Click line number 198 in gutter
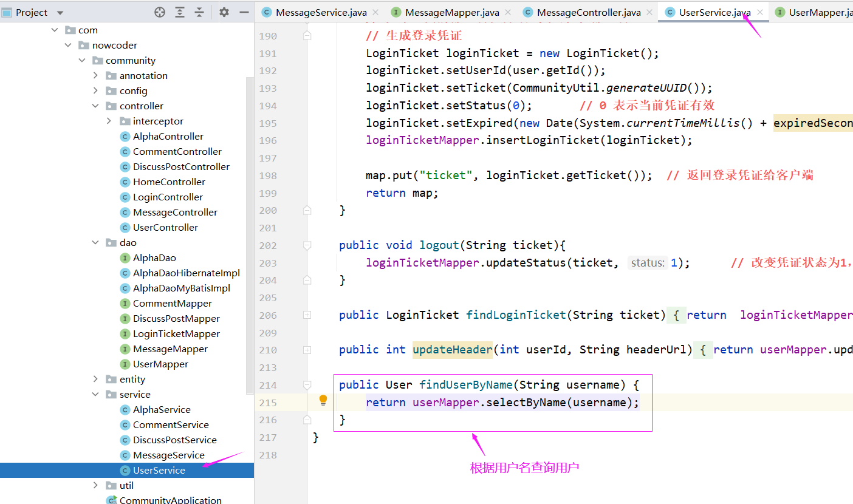This screenshot has width=853, height=504. click(x=268, y=175)
